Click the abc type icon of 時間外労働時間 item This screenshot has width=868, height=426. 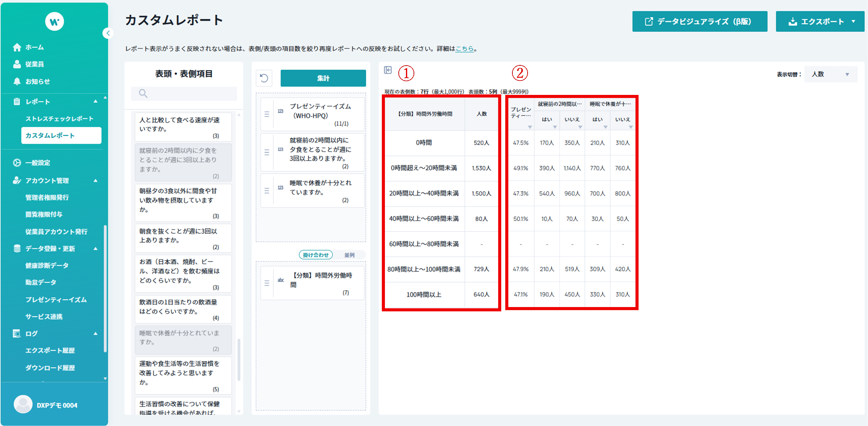tap(280, 280)
